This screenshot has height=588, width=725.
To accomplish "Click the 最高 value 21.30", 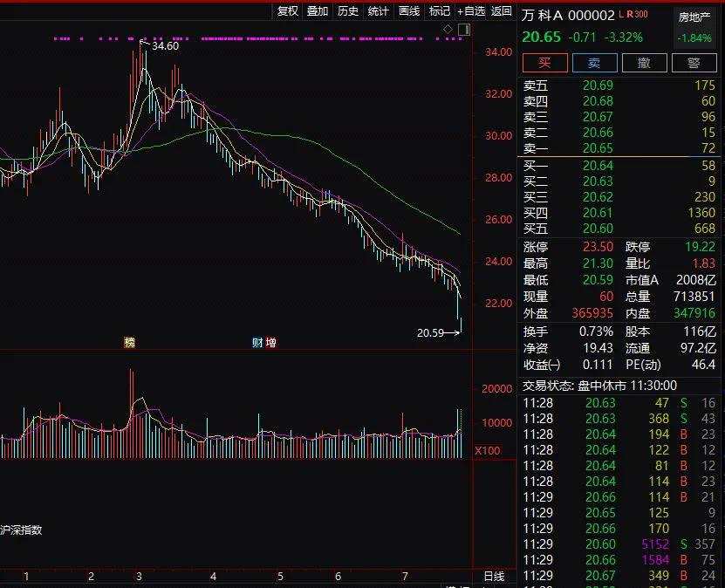I will pos(598,263).
